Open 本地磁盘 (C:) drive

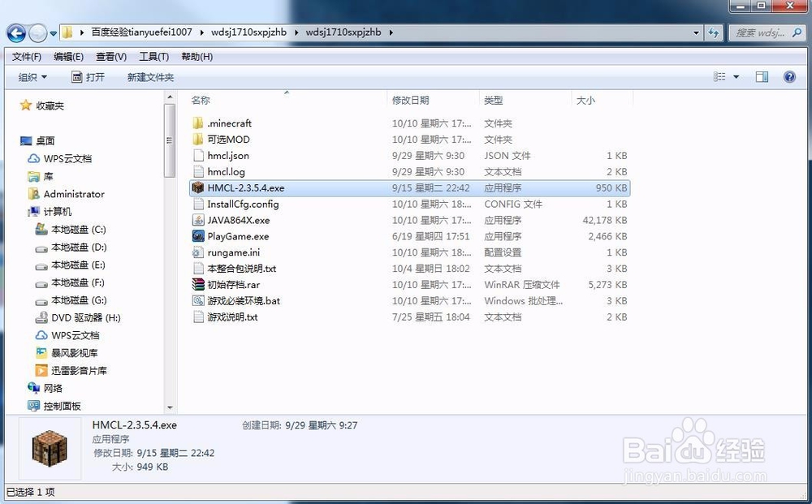click(x=78, y=229)
